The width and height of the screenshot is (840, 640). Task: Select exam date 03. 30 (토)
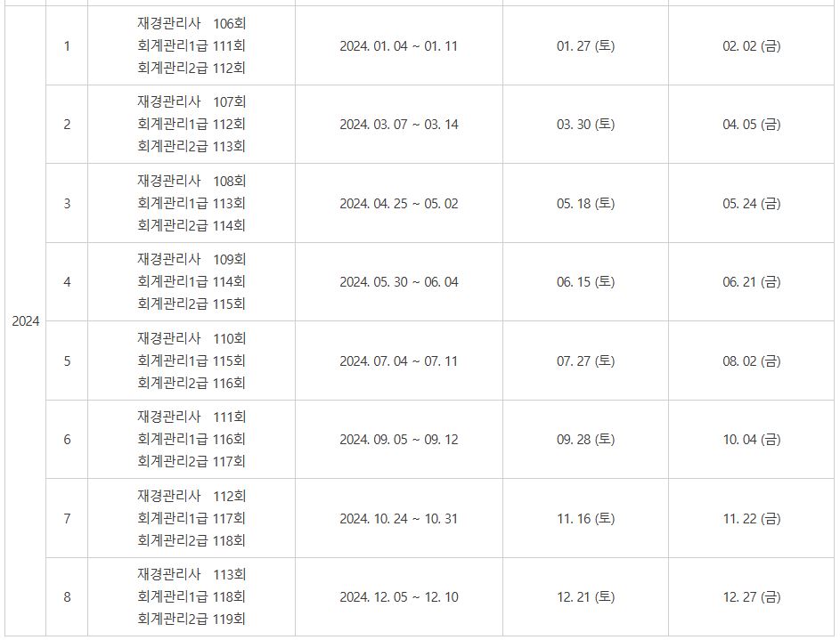pyautogui.click(x=585, y=124)
